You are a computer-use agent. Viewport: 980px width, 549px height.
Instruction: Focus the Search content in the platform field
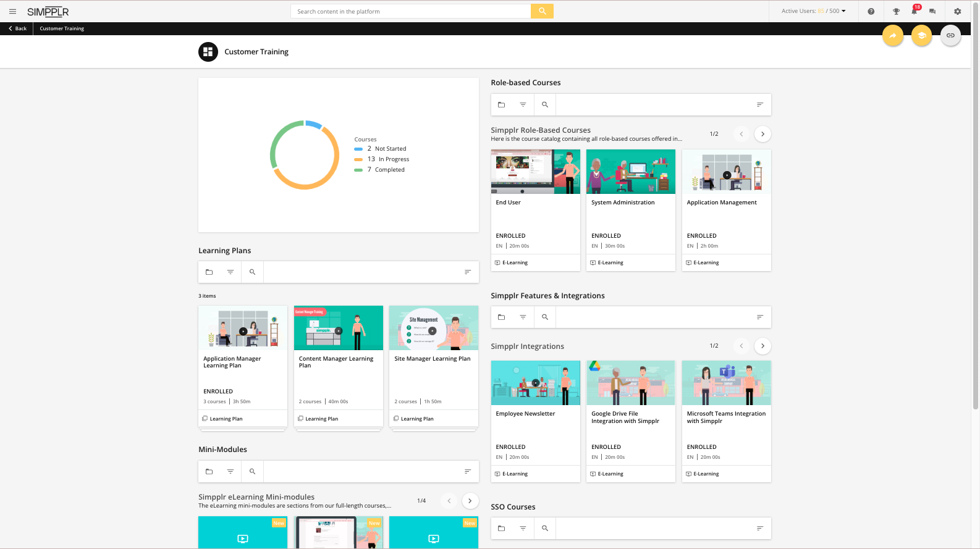point(411,11)
